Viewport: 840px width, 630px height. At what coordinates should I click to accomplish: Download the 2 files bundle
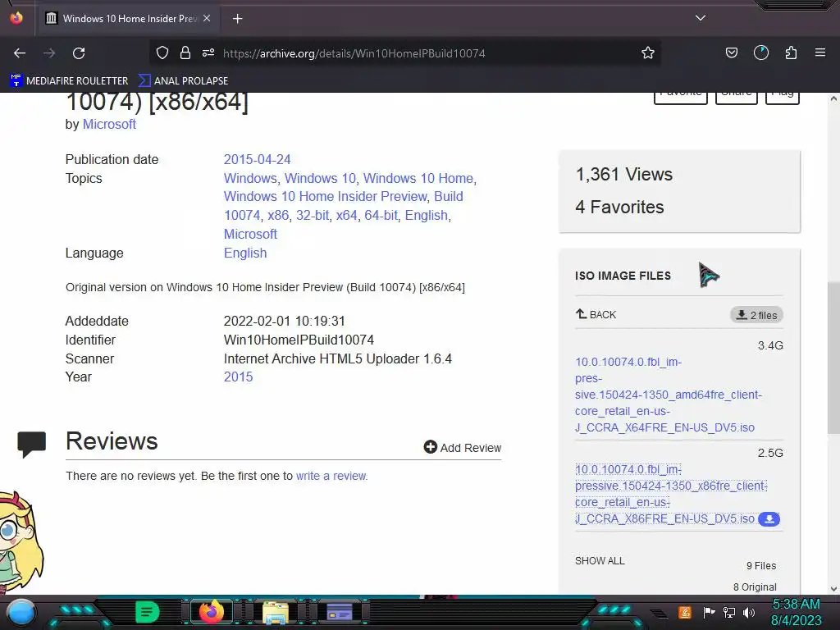pos(756,315)
